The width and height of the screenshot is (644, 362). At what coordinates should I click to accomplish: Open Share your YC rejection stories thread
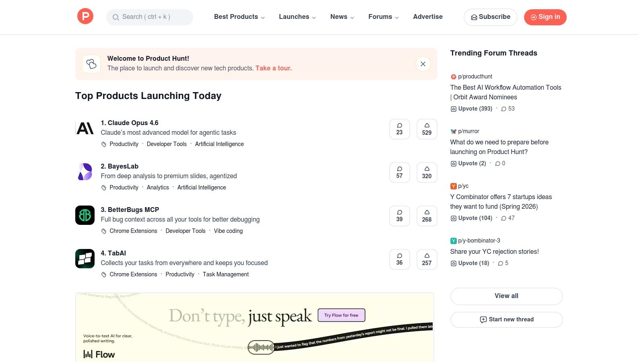click(494, 252)
